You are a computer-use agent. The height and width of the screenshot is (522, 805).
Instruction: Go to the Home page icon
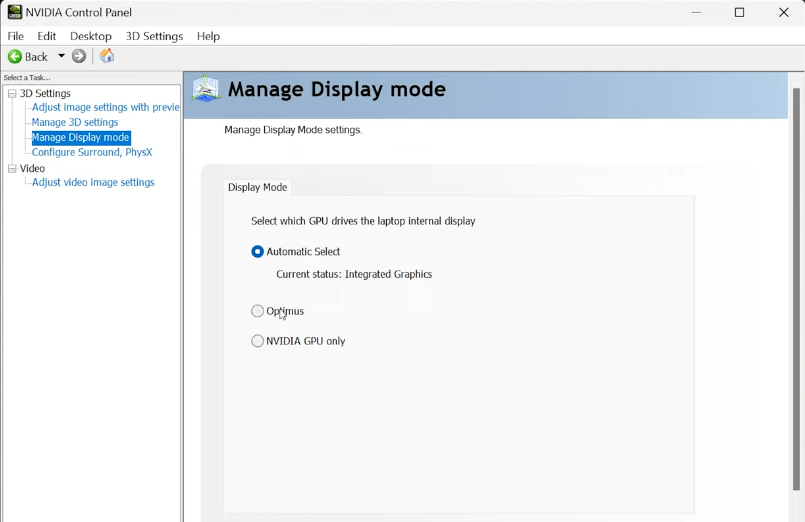click(x=107, y=57)
